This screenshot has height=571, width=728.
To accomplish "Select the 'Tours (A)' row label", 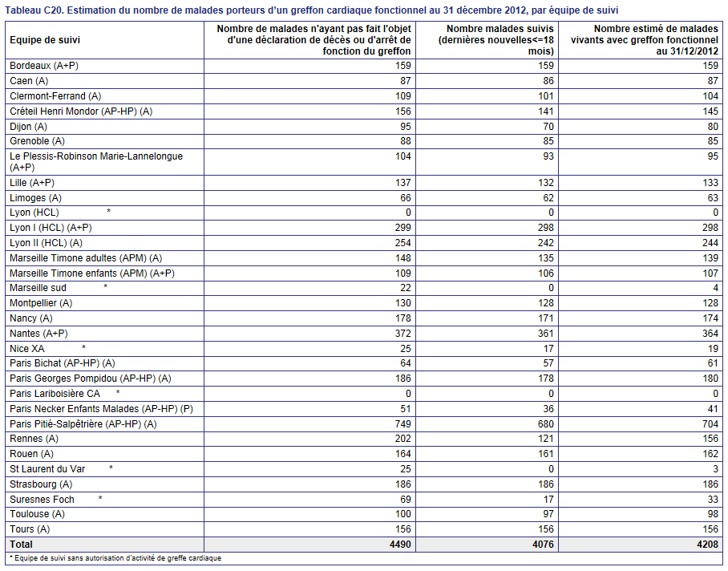I will [30, 529].
